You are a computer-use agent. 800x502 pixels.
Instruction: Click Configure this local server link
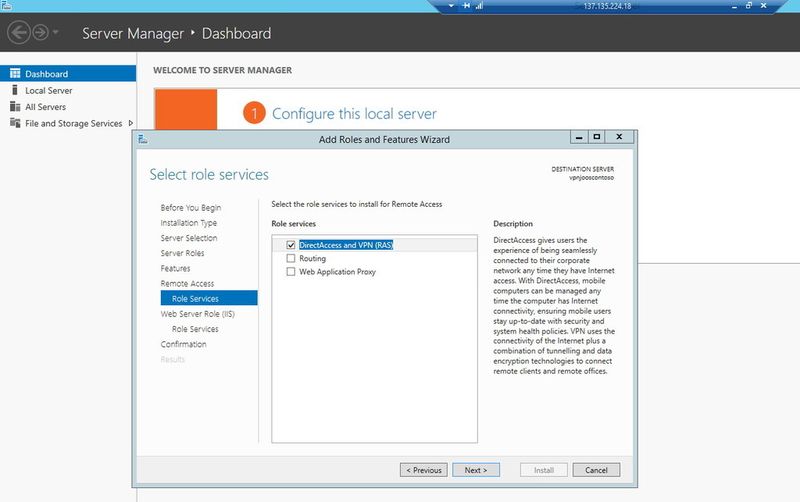pyautogui.click(x=354, y=113)
